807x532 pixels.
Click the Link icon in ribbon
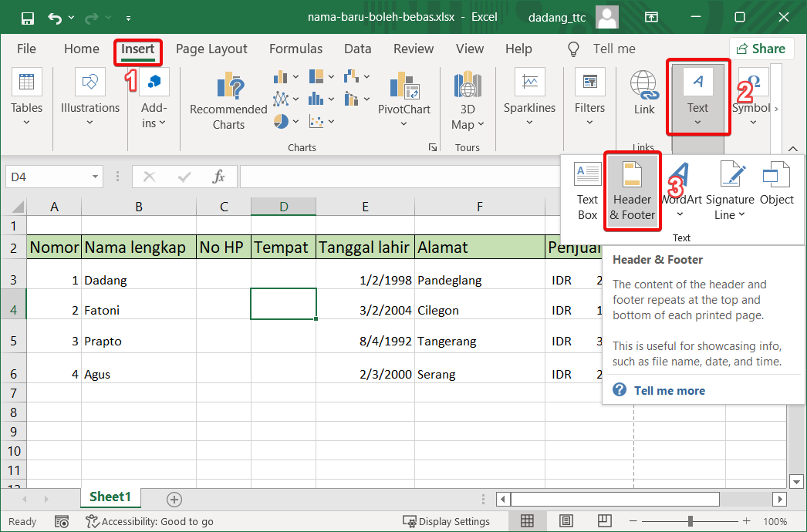point(643,93)
